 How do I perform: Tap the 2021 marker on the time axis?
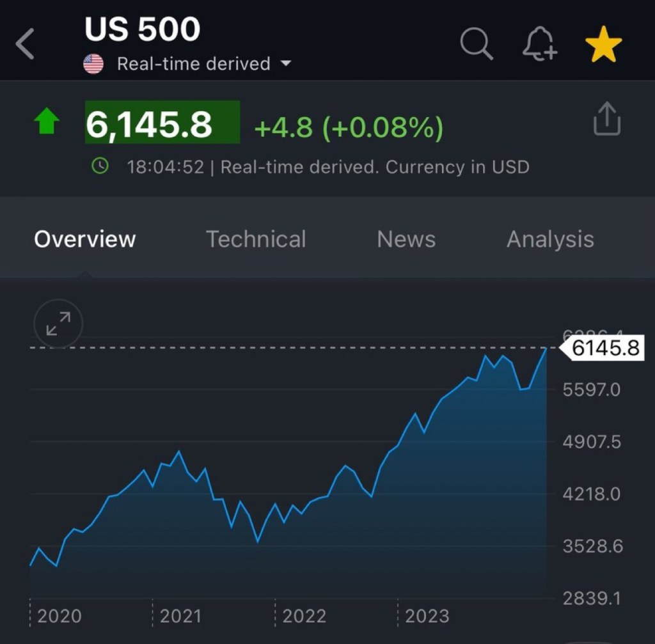pyautogui.click(x=180, y=616)
